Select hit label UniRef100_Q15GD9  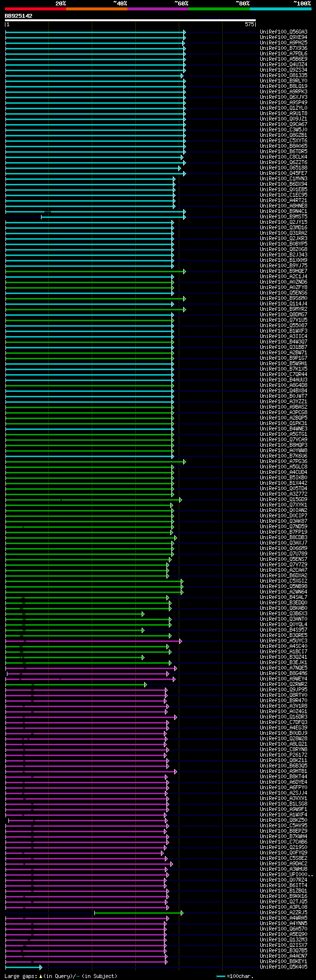coord(283,499)
